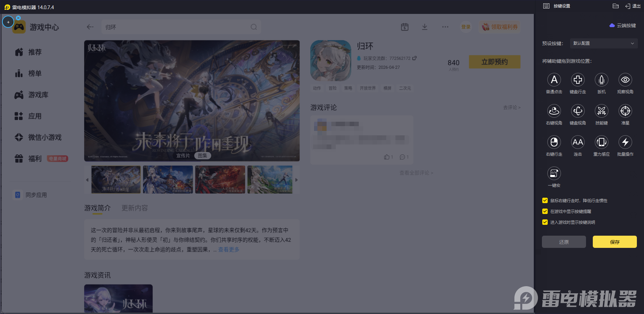
Task: Click the 立即预约 pre-register button
Action: [494, 62]
